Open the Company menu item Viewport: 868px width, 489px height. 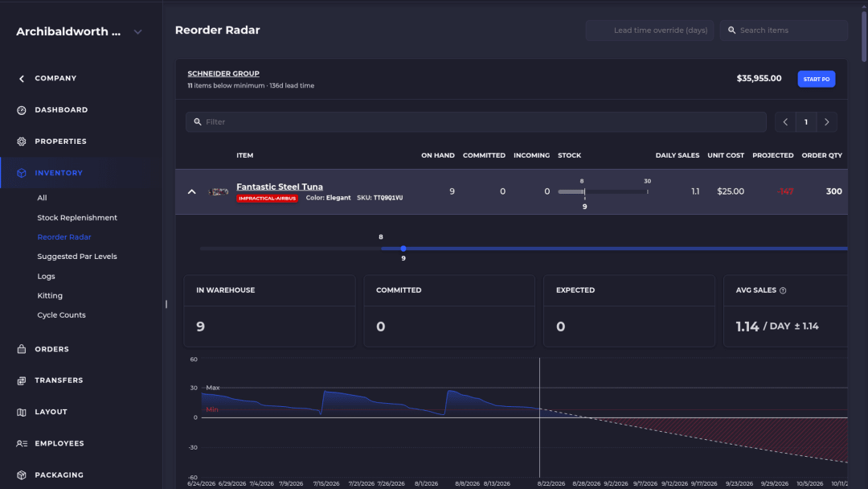[x=55, y=78]
